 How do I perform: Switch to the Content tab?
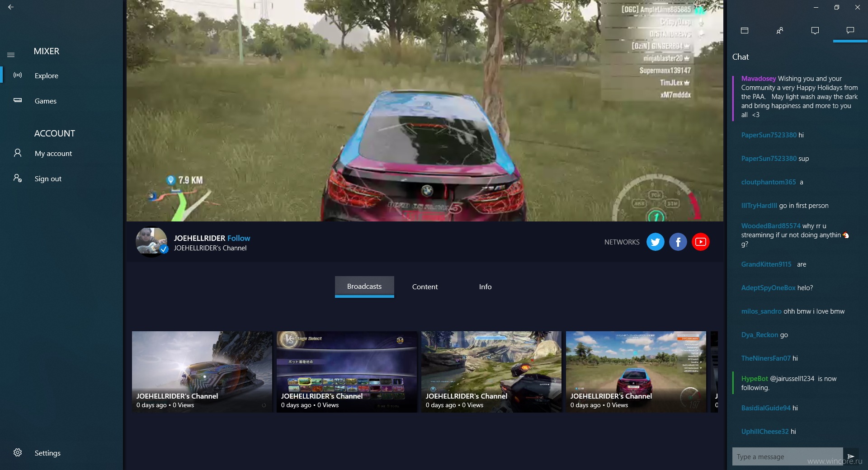[425, 287]
